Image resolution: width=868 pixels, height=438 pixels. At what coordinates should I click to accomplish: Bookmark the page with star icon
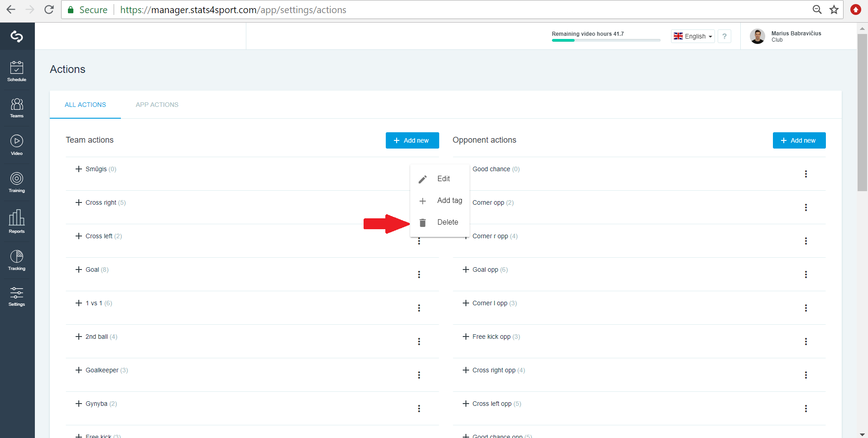point(834,10)
